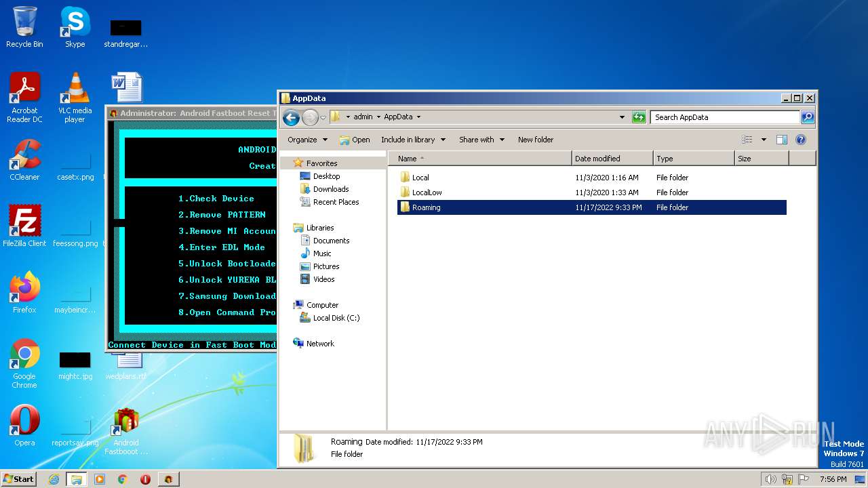
Task: Open the Videos library
Action: (323, 279)
